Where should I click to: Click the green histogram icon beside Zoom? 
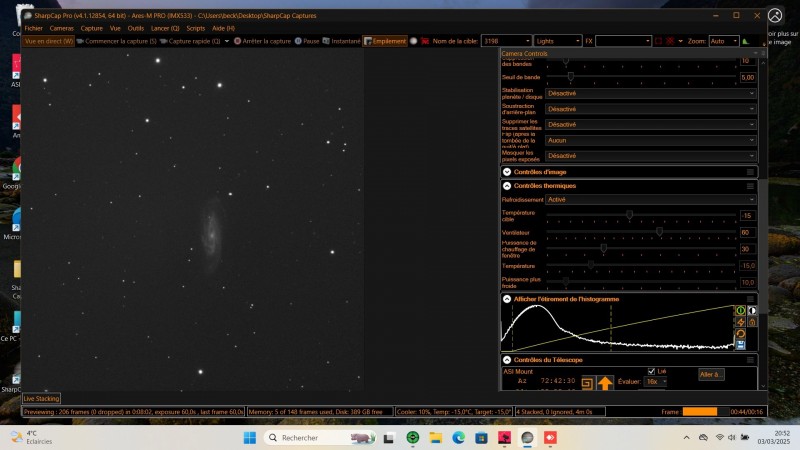pos(744,41)
